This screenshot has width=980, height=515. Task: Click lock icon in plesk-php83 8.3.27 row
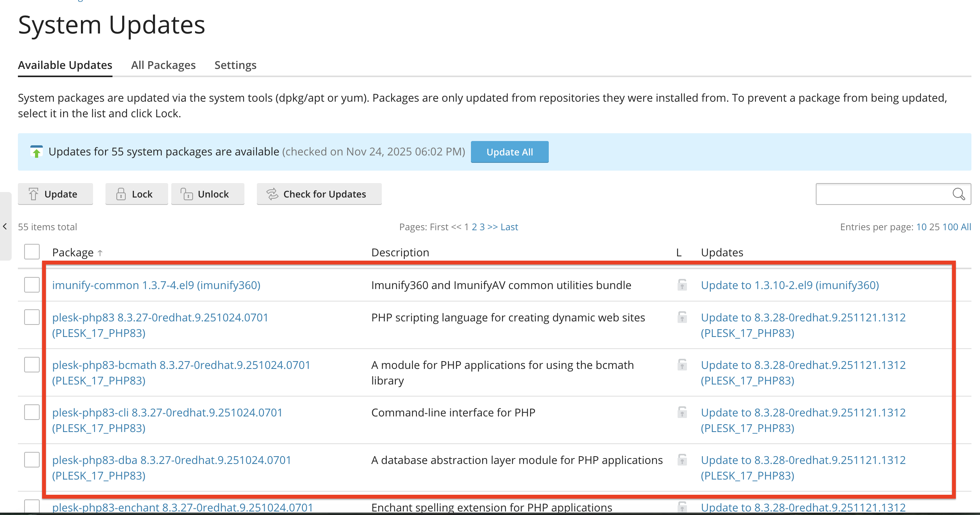point(682,317)
